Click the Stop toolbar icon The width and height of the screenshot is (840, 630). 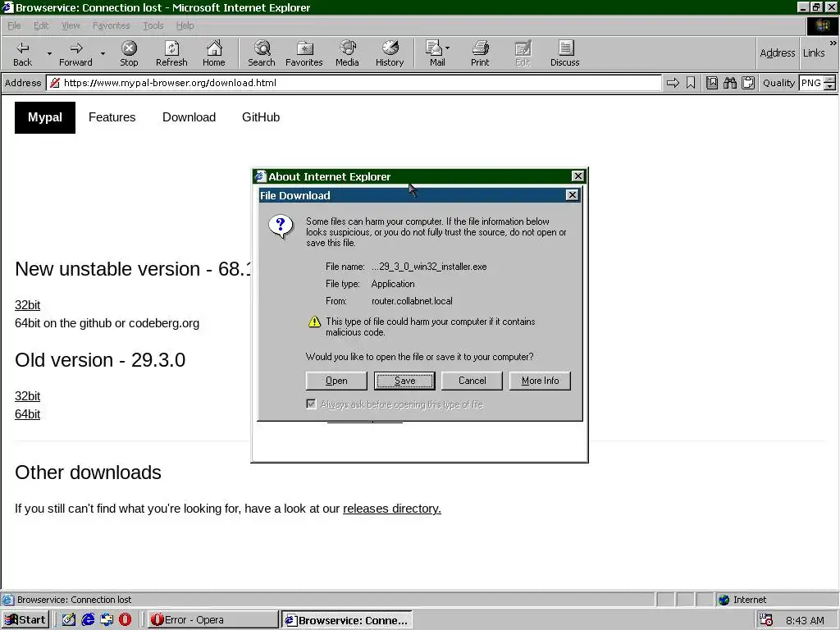coord(129,53)
